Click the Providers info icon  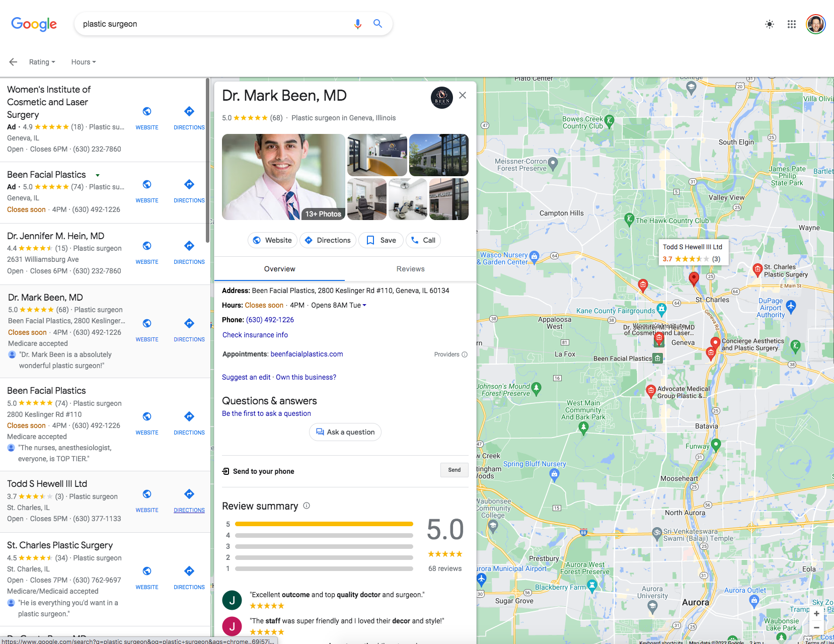tap(465, 354)
